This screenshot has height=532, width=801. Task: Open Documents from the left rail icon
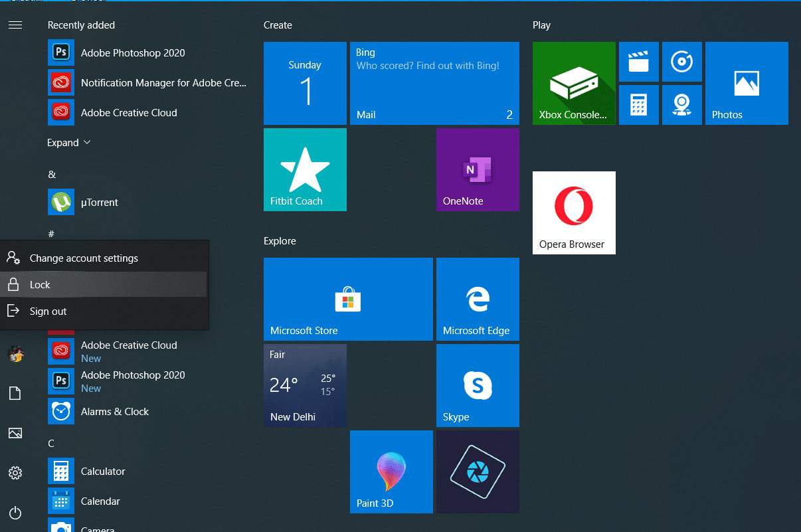(x=15, y=393)
